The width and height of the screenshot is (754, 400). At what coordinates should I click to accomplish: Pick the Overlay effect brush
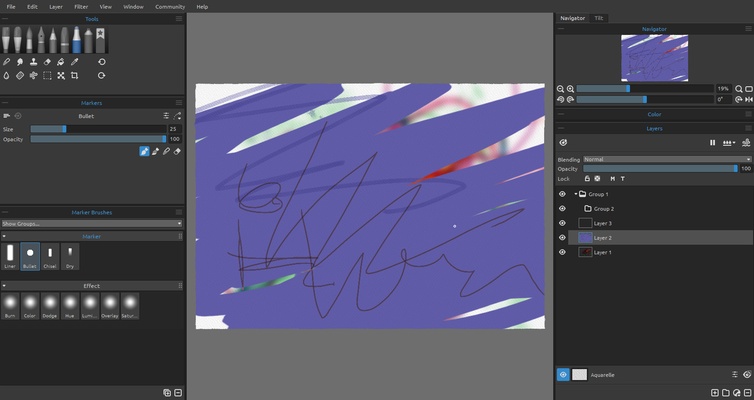(110, 306)
